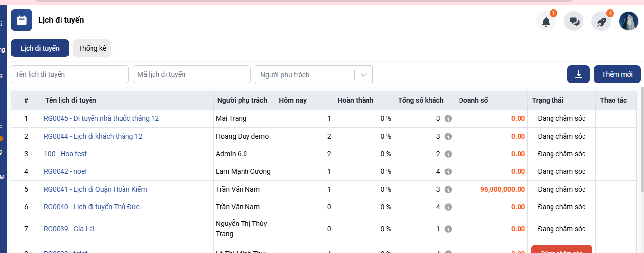Open the user profile avatar
644x253 pixels.
click(628, 22)
